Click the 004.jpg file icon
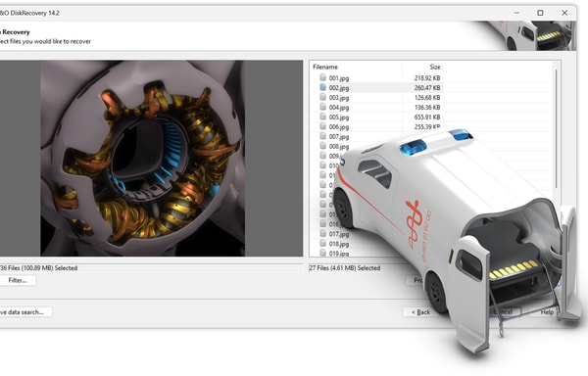 point(322,107)
